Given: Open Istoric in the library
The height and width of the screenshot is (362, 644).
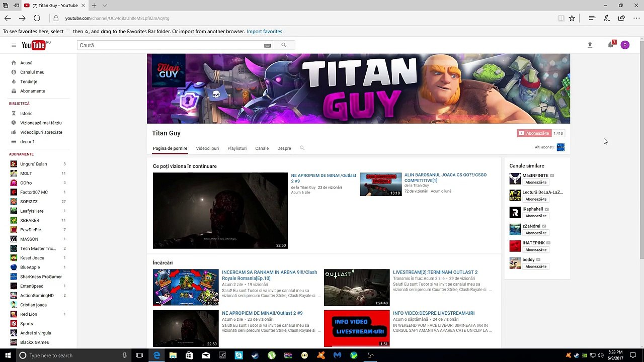Looking at the screenshot, I should pyautogui.click(x=26, y=114).
